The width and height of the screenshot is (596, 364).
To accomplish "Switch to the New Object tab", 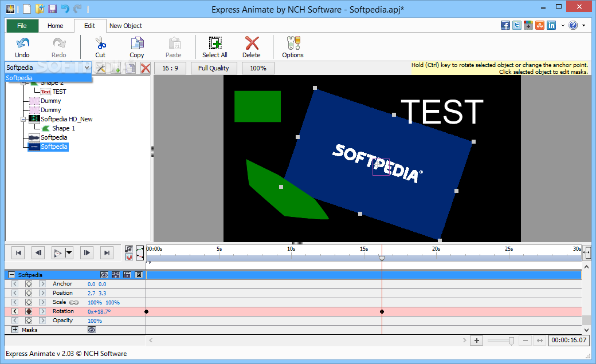I will click(x=126, y=26).
